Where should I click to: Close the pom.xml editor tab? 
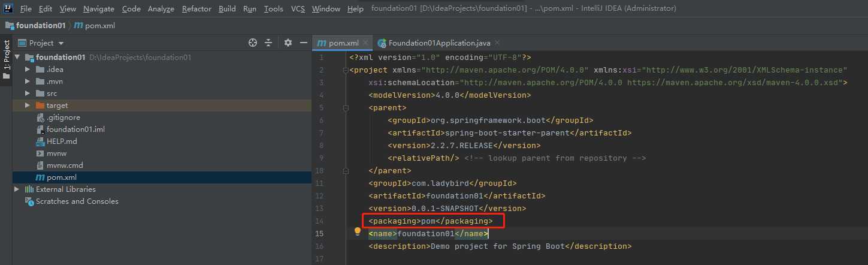pos(365,43)
